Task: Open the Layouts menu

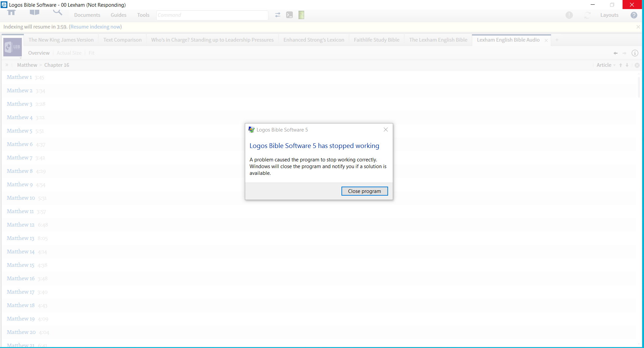Action: [x=609, y=15]
